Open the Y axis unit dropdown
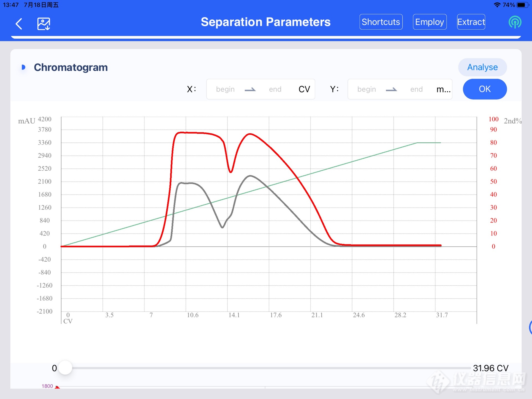The image size is (532, 399). (x=443, y=89)
